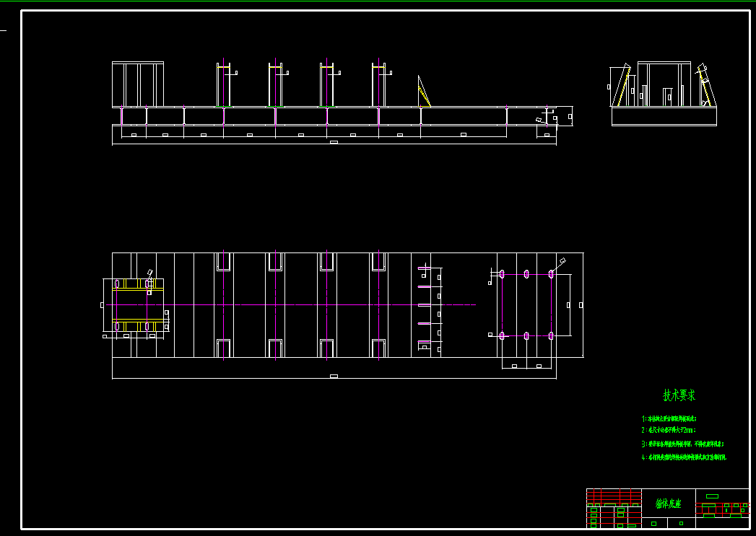Viewport: 756px width, 536px height.
Task: Pick technical requirement line numbered 4
Action: (x=684, y=457)
